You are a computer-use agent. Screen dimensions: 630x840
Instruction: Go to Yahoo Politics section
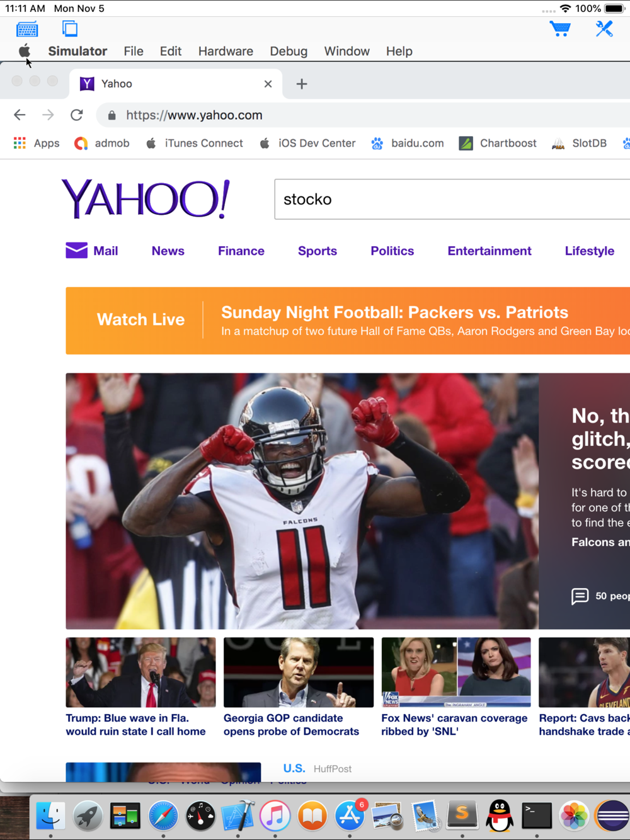click(x=392, y=251)
